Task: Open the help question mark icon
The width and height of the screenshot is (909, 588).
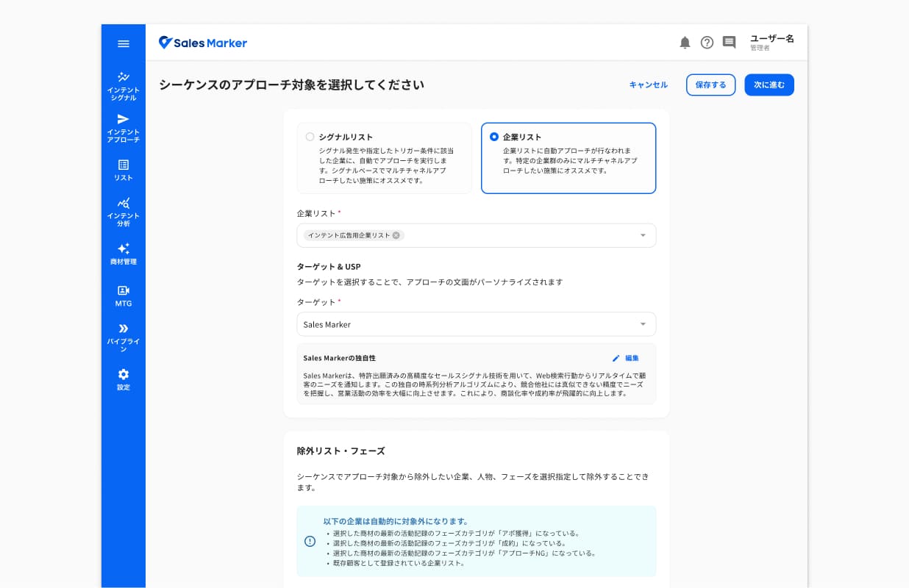Action: click(x=707, y=43)
